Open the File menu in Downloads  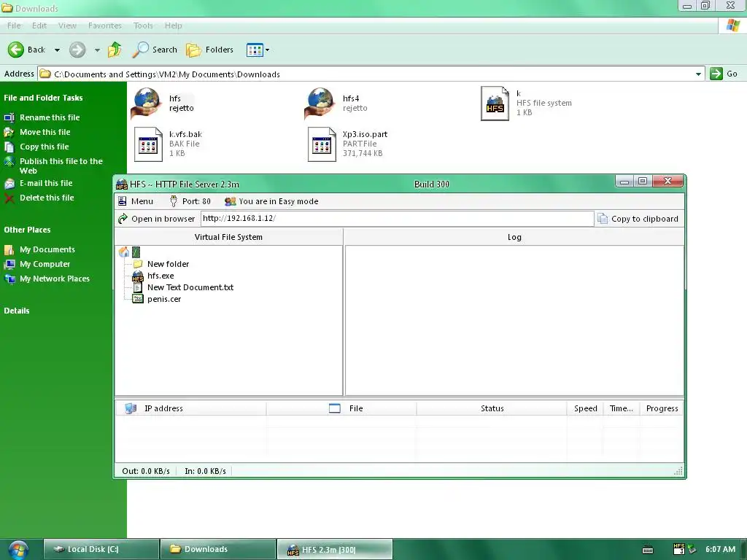[14, 26]
